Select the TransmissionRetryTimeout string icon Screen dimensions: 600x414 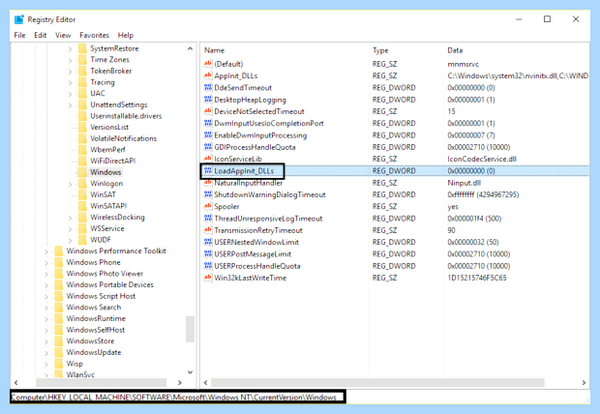(208, 230)
